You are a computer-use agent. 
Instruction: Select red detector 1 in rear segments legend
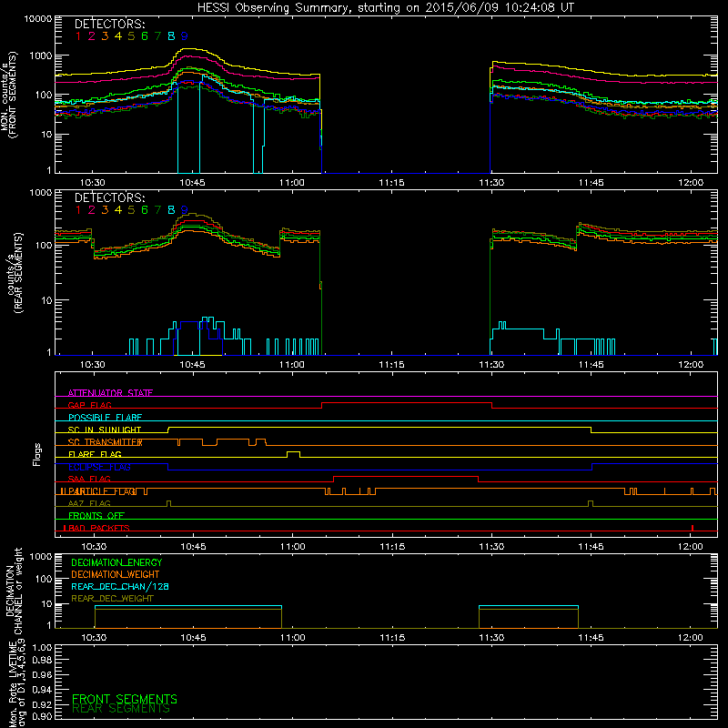[78, 210]
